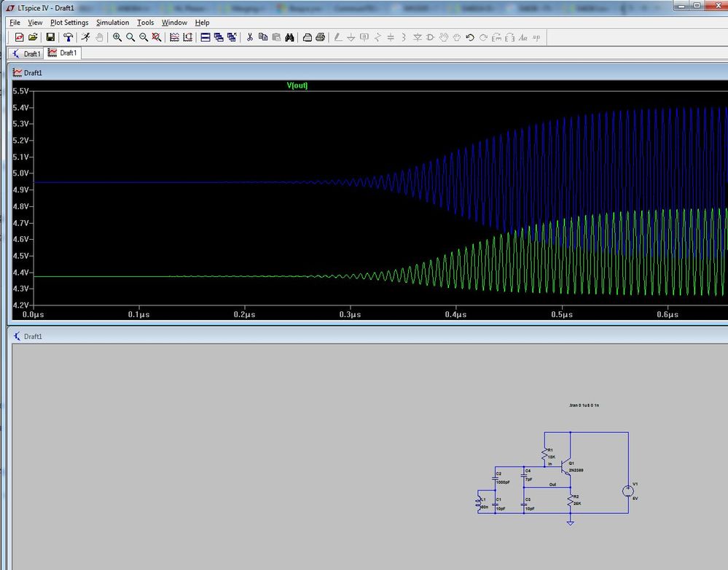The height and width of the screenshot is (570, 728).
Task: Click the Draft1 waveform window title bar
Action: pyautogui.click(x=369, y=72)
